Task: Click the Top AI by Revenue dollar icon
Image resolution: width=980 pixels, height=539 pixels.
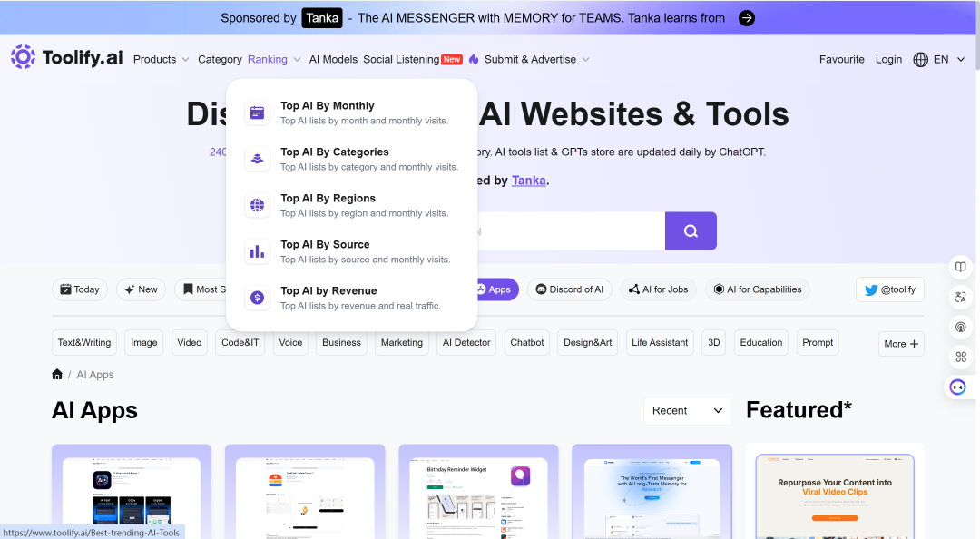Action: (257, 298)
